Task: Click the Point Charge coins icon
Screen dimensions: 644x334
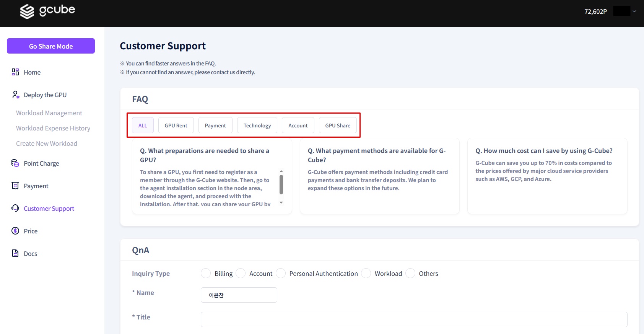Action: click(x=15, y=163)
